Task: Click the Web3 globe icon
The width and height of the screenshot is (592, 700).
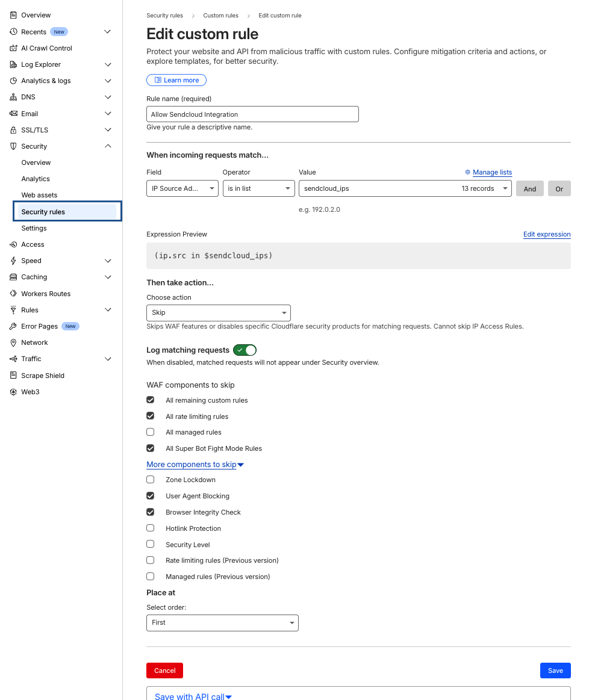Action: [x=13, y=392]
